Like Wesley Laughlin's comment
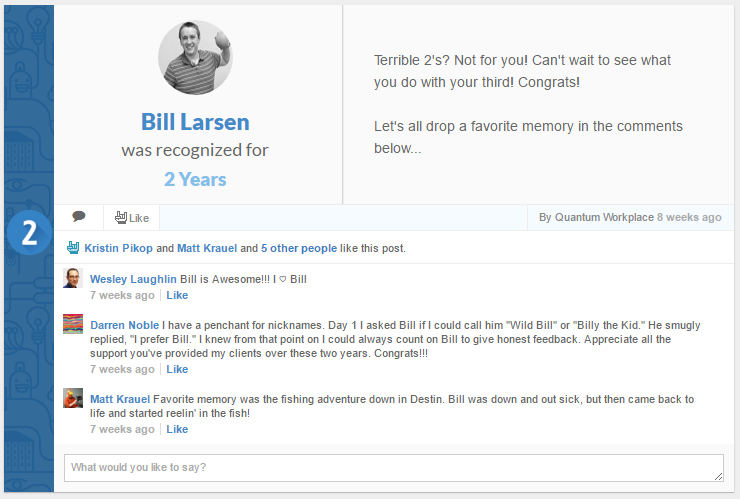The height and width of the screenshot is (499, 740). click(x=177, y=295)
